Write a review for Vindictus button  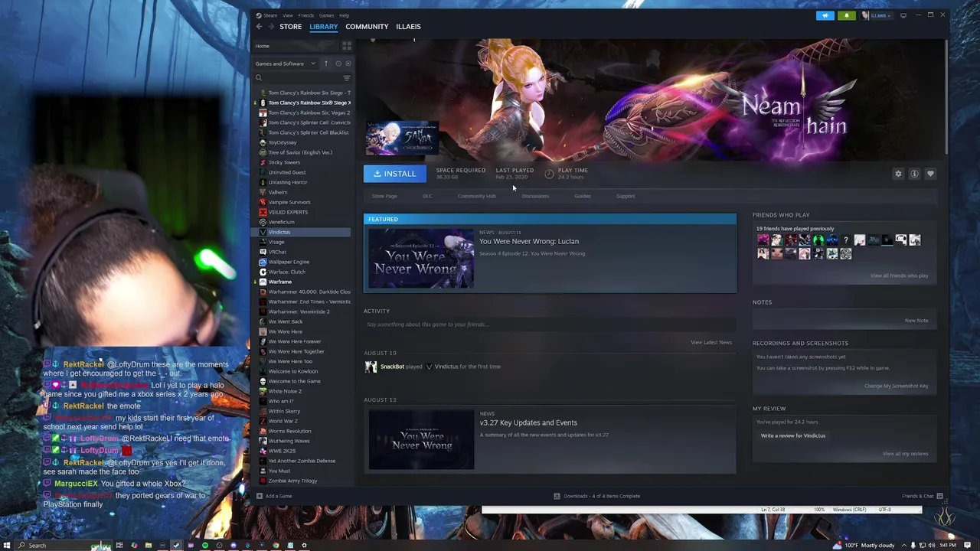click(x=793, y=435)
